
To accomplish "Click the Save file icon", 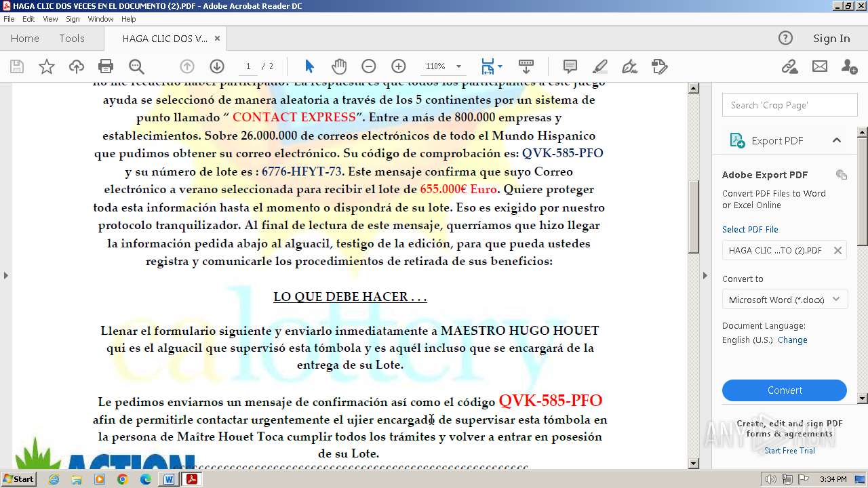I will [x=17, y=66].
